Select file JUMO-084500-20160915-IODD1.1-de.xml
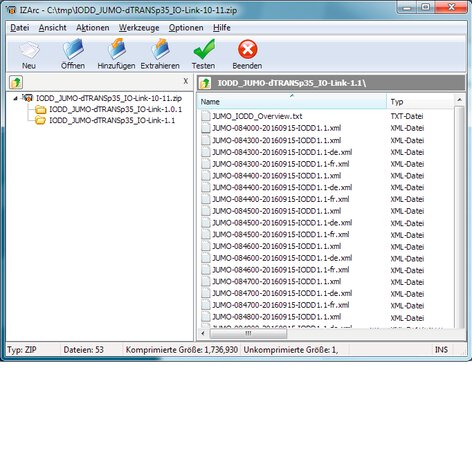The width and height of the screenshot is (472, 455). tap(282, 223)
